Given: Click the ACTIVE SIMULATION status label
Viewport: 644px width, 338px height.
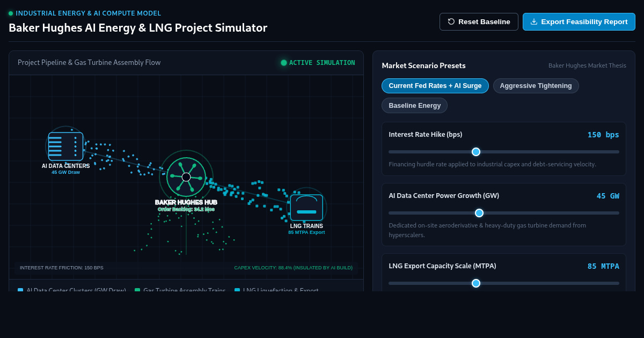Looking at the screenshot, I should coord(322,63).
